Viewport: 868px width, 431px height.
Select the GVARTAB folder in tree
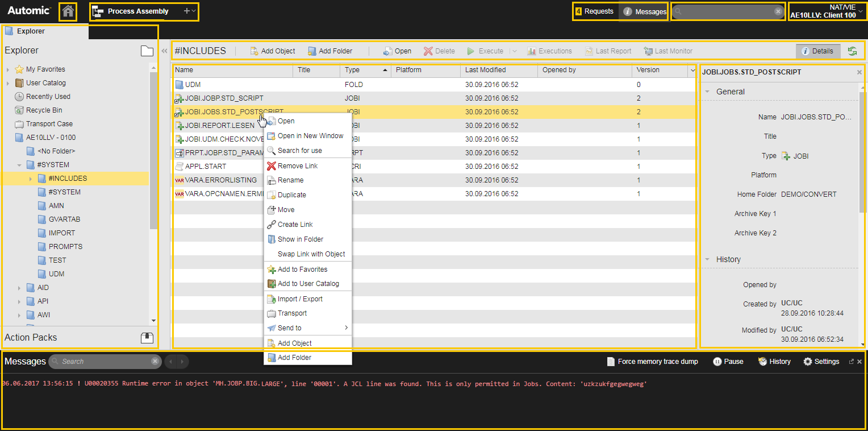[x=60, y=219]
